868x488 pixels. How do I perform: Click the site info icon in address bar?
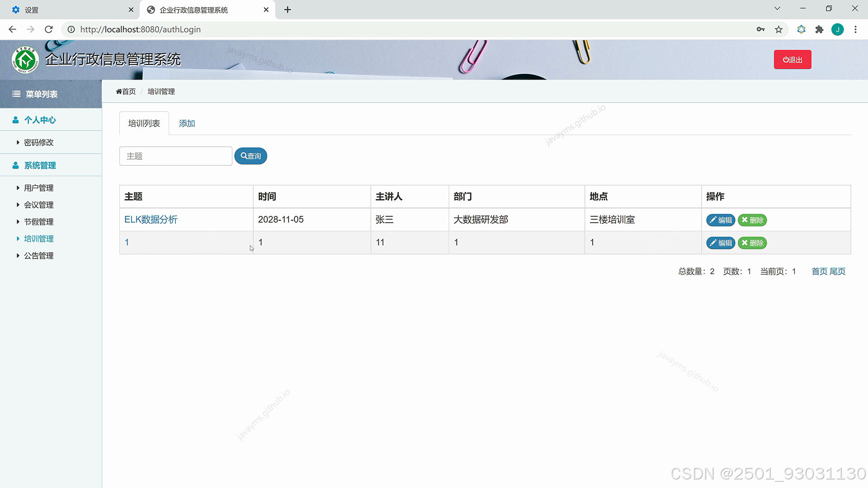pos(71,29)
